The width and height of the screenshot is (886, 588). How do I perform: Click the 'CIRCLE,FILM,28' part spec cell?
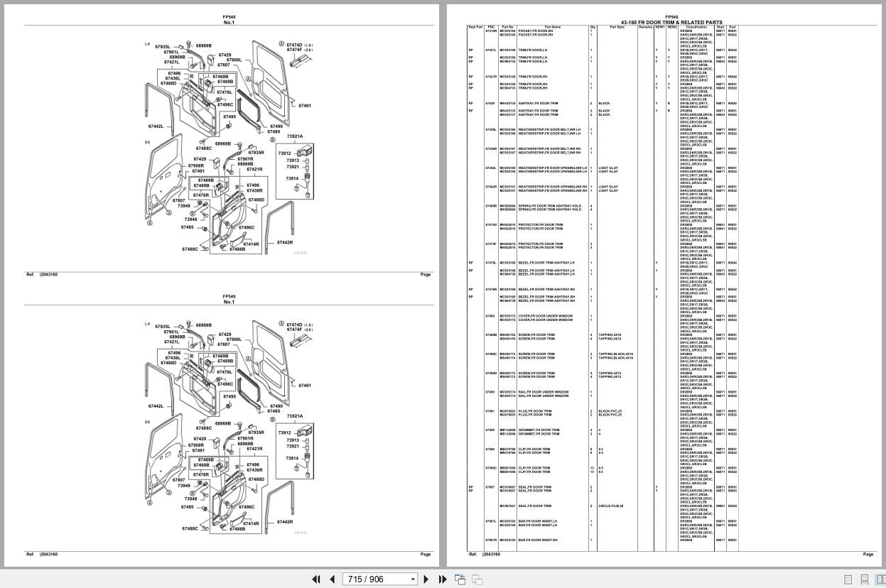tap(610, 506)
